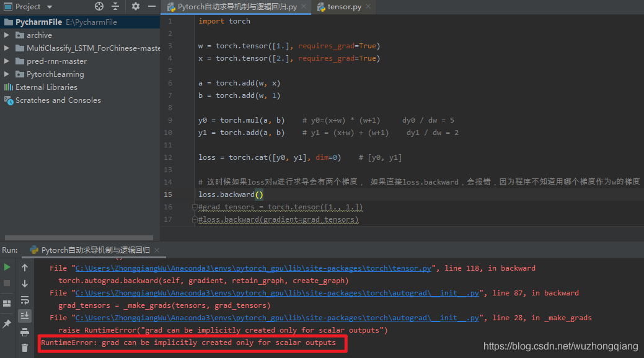Select the archive folder row
Screen dimensions: 644x358
(x=80, y=35)
